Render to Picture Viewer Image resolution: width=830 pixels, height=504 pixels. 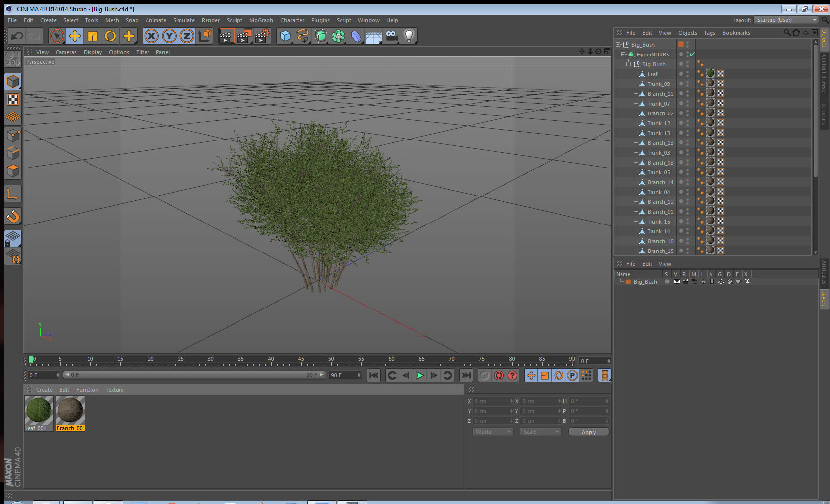244,36
